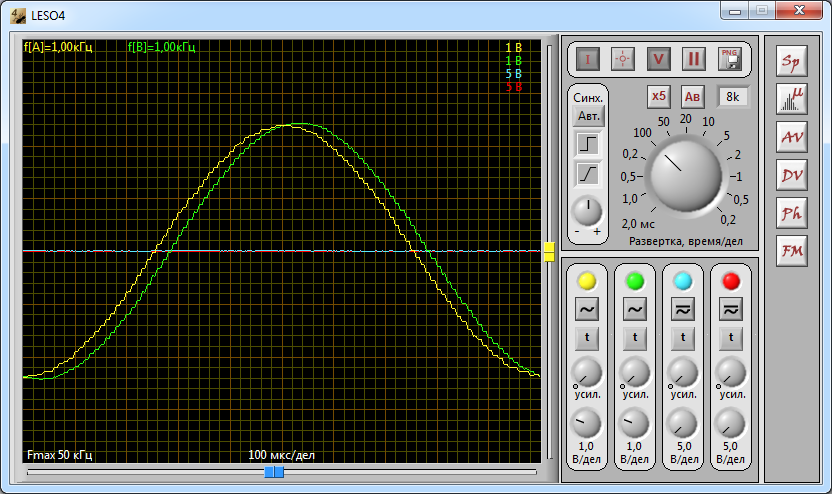Click the red channel 't' button

pos(731,338)
